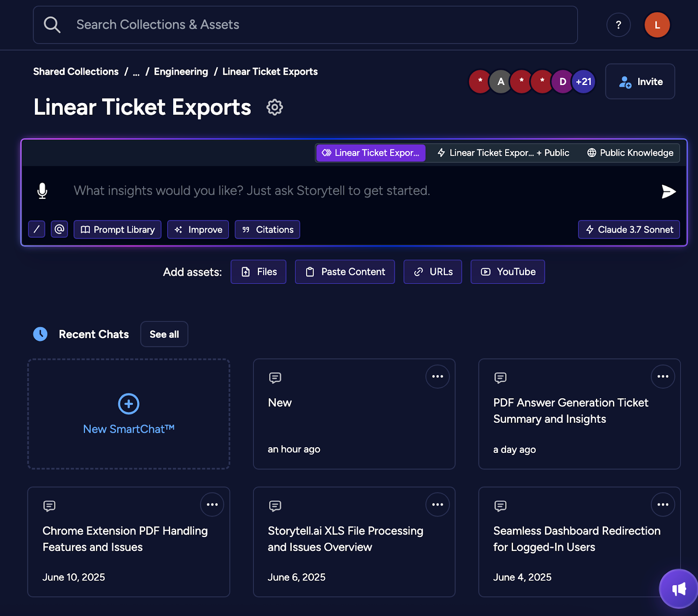Click See all recent chats

click(x=164, y=334)
